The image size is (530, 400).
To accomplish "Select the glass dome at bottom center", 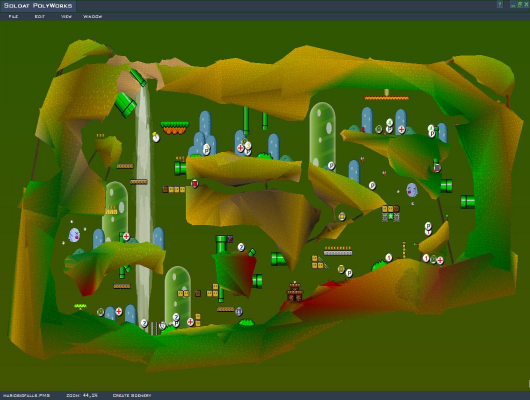I will coord(177,297).
